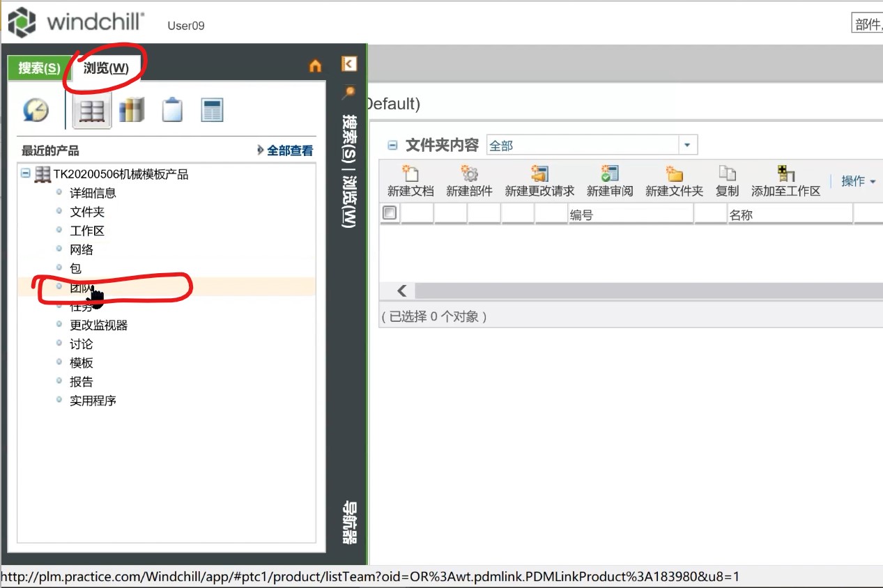Click the horizontal scrollbar left arrow
The width and height of the screenshot is (883, 588).
[x=401, y=291]
